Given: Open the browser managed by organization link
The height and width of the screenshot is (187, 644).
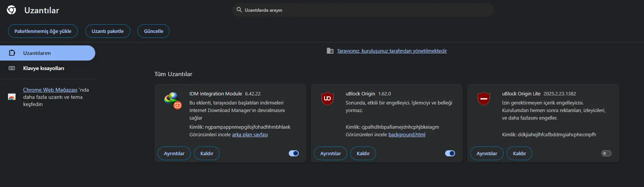Looking at the screenshot, I should click(x=392, y=51).
